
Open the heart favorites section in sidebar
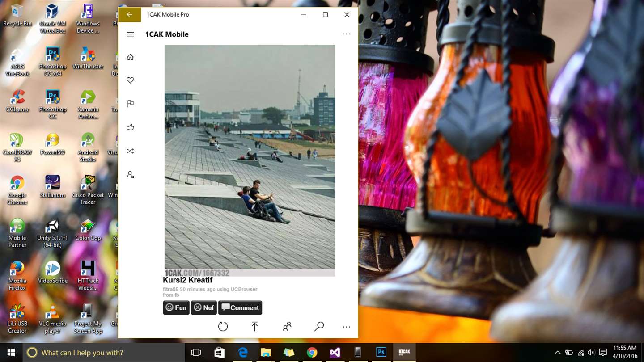[130, 80]
